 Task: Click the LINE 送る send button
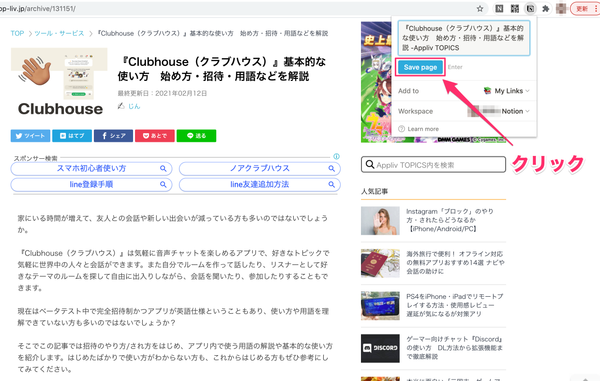point(196,136)
